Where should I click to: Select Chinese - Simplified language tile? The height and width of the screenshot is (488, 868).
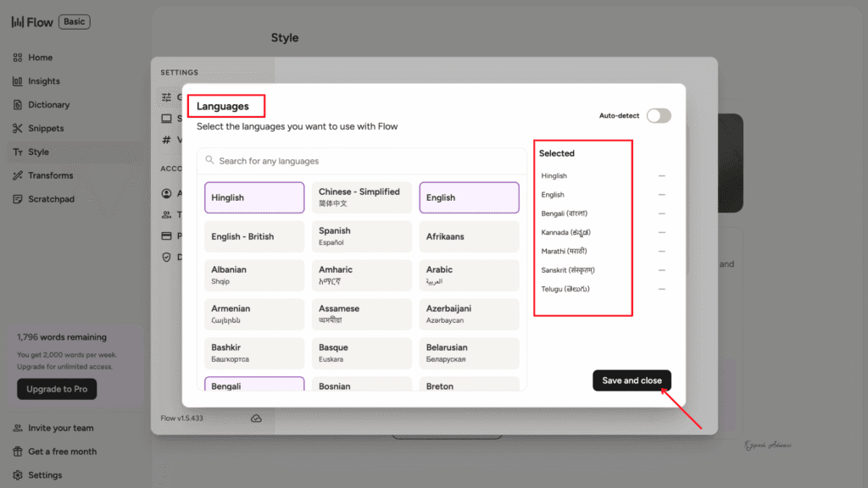coord(361,197)
